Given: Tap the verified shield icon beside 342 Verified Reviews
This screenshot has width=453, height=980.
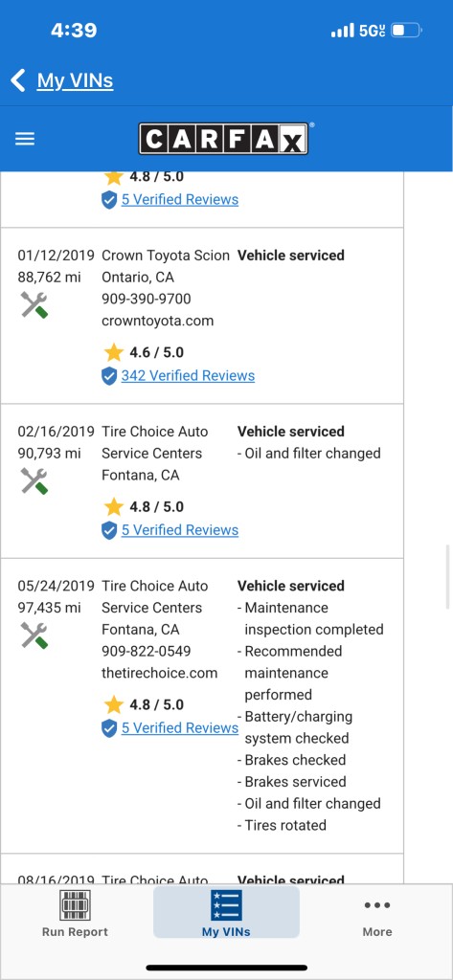Looking at the screenshot, I should [109, 376].
